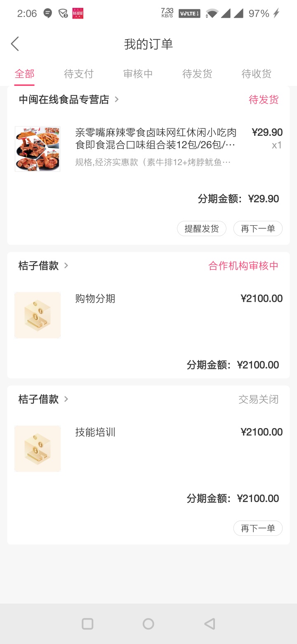
Task: Select the 全部 tab
Action: coord(24,74)
